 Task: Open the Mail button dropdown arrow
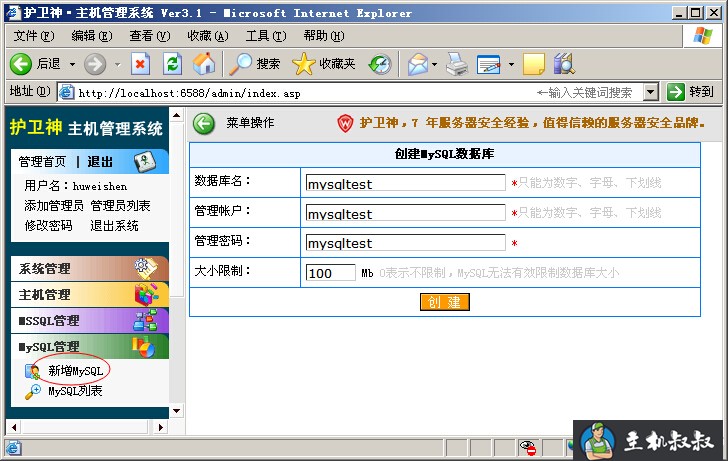tap(435, 64)
